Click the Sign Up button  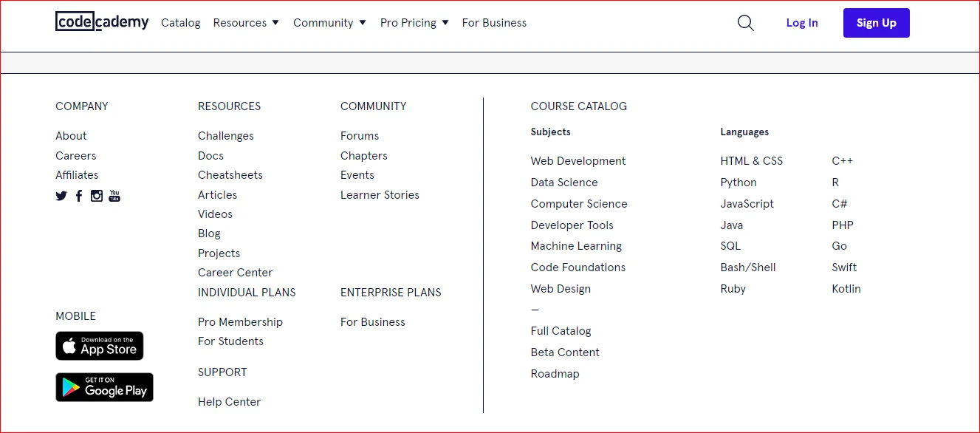click(877, 23)
